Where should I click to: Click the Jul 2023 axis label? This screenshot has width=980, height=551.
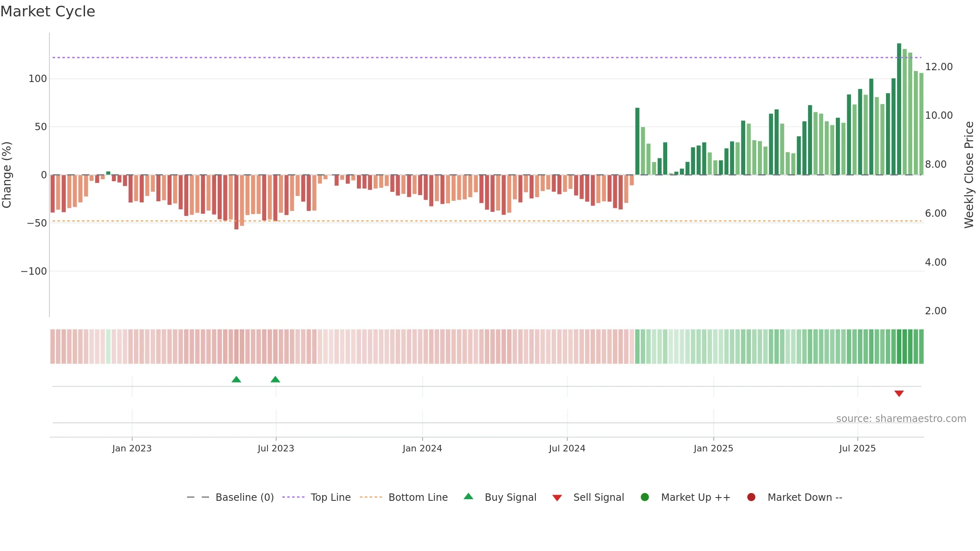276,448
